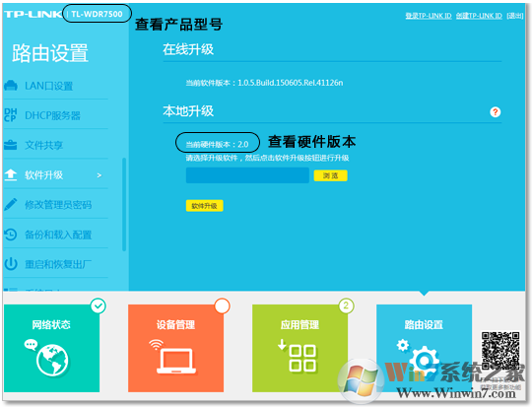The image size is (532, 407).
Task: Click the 修改管理员密码 pencil icon
Action: click(x=11, y=204)
